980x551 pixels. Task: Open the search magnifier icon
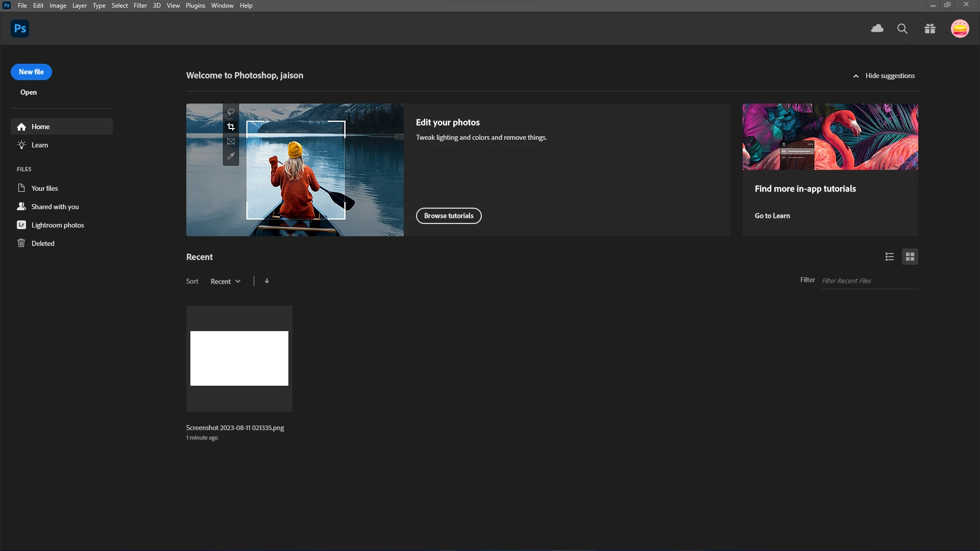902,29
